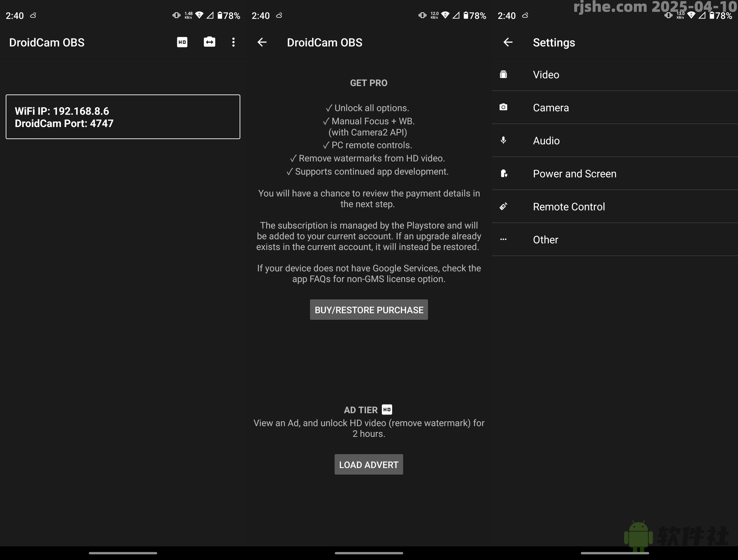Tap the HD badge next to AD TIER

(x=387, y=410)
